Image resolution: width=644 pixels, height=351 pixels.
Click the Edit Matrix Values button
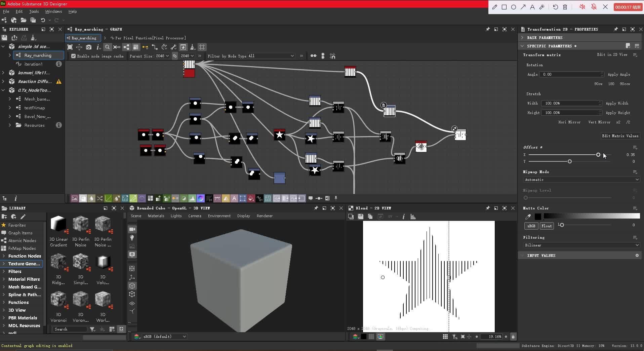(x=620, y=136)
